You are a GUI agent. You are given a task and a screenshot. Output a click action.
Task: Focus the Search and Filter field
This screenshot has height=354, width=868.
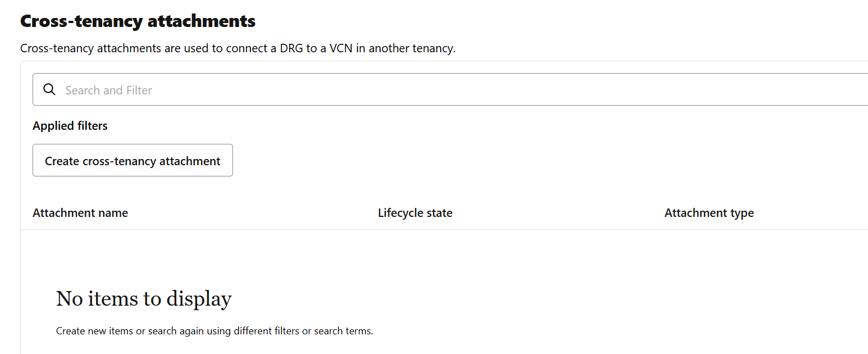pyautogui.click(x=450, y=89)
